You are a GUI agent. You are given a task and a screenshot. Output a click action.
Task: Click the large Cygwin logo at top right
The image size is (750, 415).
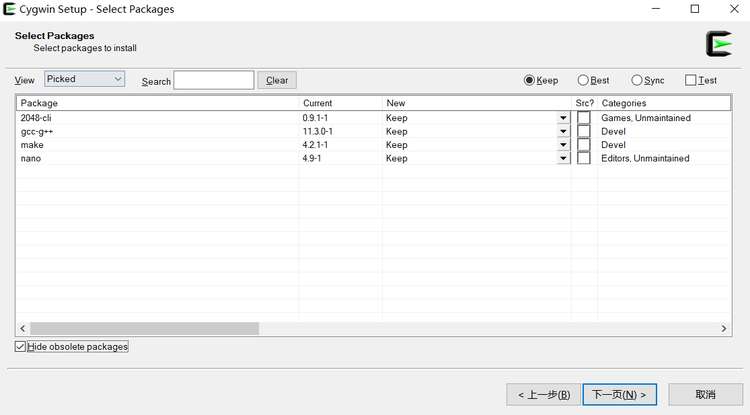pyautogui.click(x=719, y=44)
